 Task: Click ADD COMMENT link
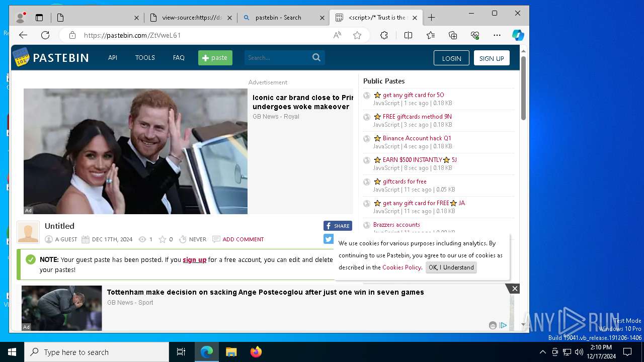coord(243,239)
